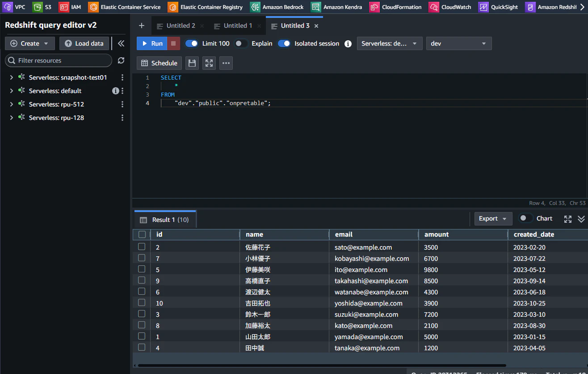This screenshot has width=588, height=374.
Task: Open the Elastic Container Service shortcut
Action: click(125, 7)
